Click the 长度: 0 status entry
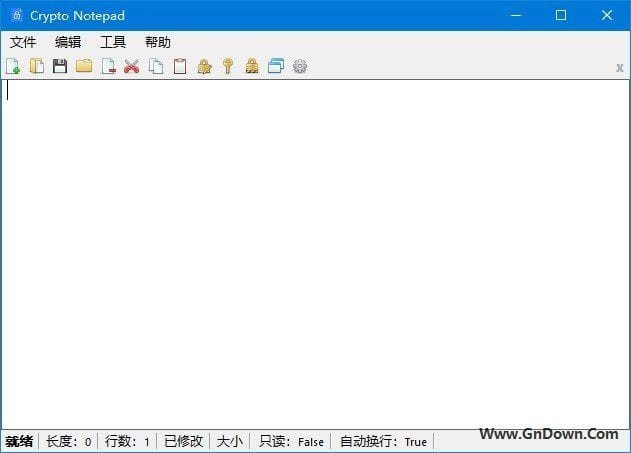This screenshot has width=631, height=453. [68, 441]
